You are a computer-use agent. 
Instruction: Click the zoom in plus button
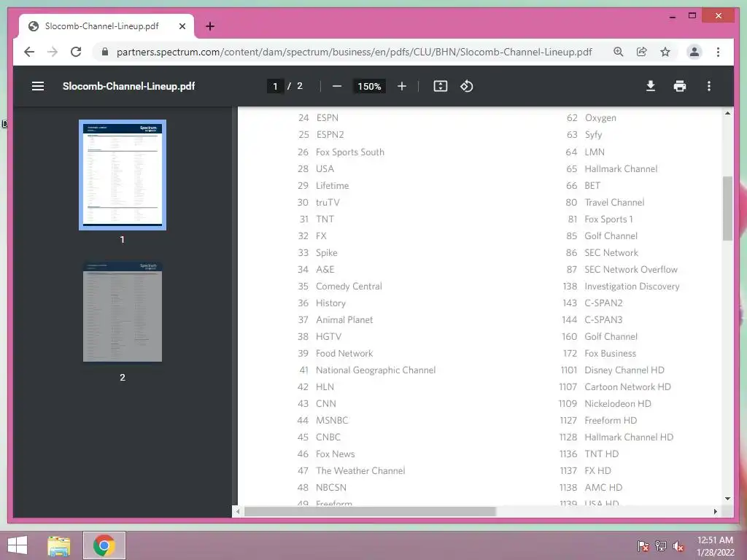(x=402, y=86)
